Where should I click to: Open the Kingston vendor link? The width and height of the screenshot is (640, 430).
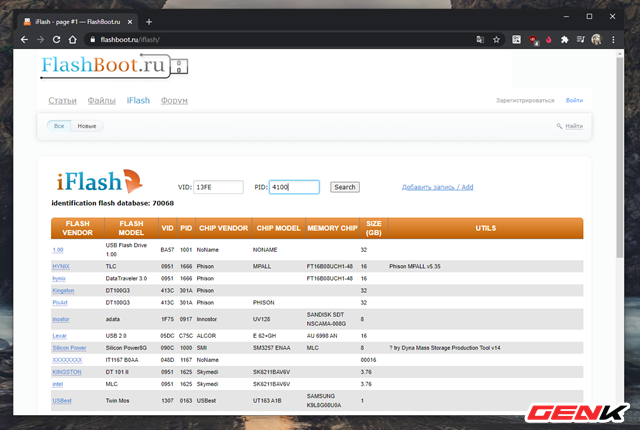[63, 290]
